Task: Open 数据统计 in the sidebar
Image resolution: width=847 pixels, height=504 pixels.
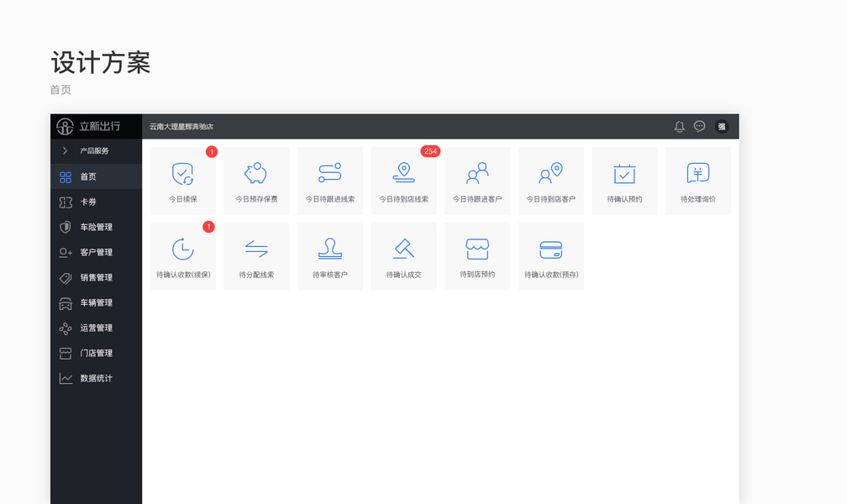Action: (x=96, y=378)
